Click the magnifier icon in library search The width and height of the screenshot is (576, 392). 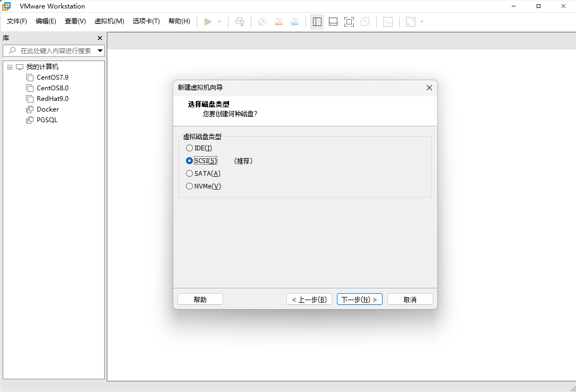[12, 50]
